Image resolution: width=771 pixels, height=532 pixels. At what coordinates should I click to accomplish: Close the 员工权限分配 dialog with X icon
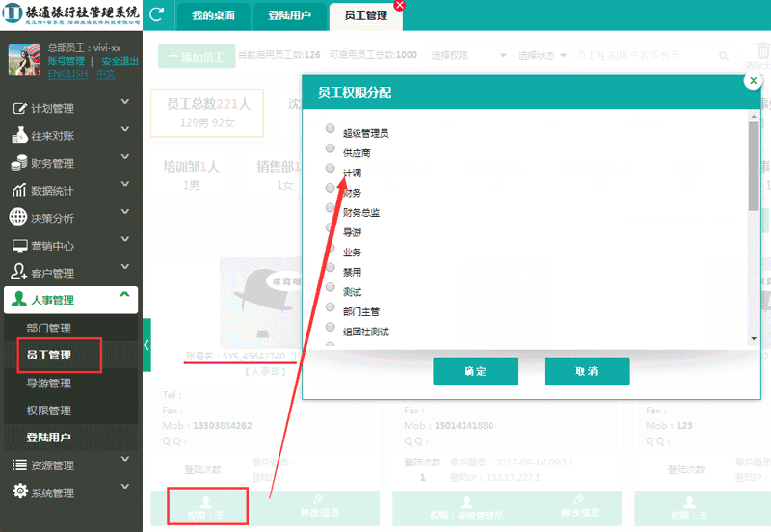[x=753, y=82]
